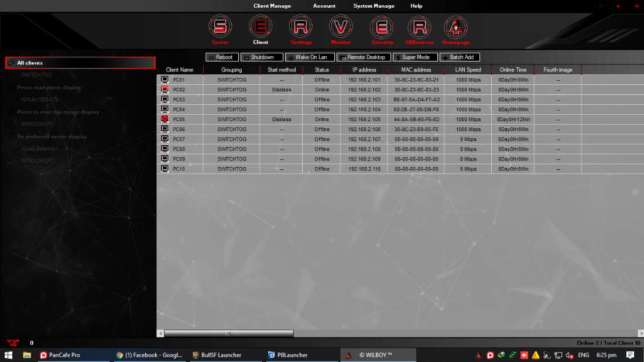Click the PC08 computer icon

pyautogui.click(x=165, y=149)
